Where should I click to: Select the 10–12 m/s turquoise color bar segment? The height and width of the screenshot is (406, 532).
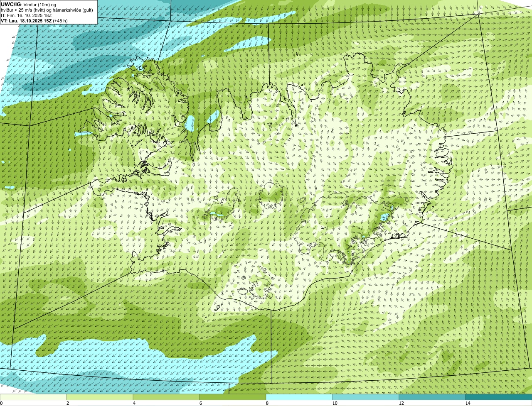366,397
